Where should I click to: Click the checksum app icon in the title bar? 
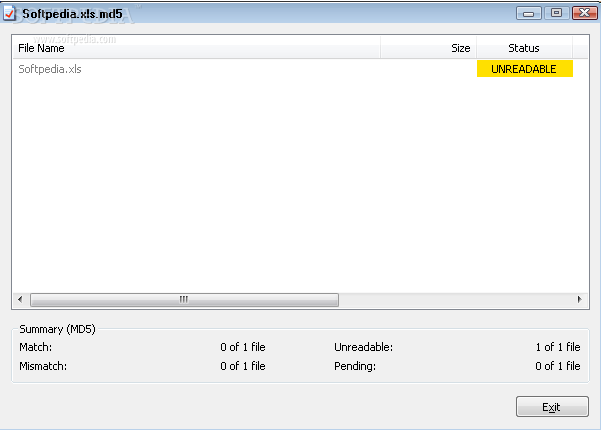(x=9, y=14)
